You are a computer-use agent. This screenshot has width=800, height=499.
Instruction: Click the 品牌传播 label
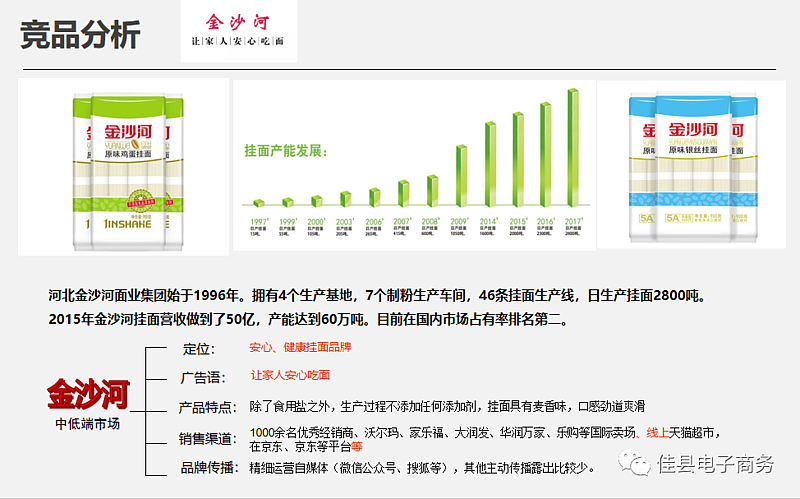210,467
